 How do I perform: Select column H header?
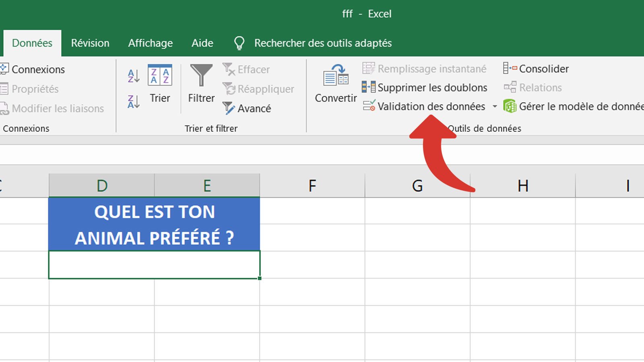point(523,185)
